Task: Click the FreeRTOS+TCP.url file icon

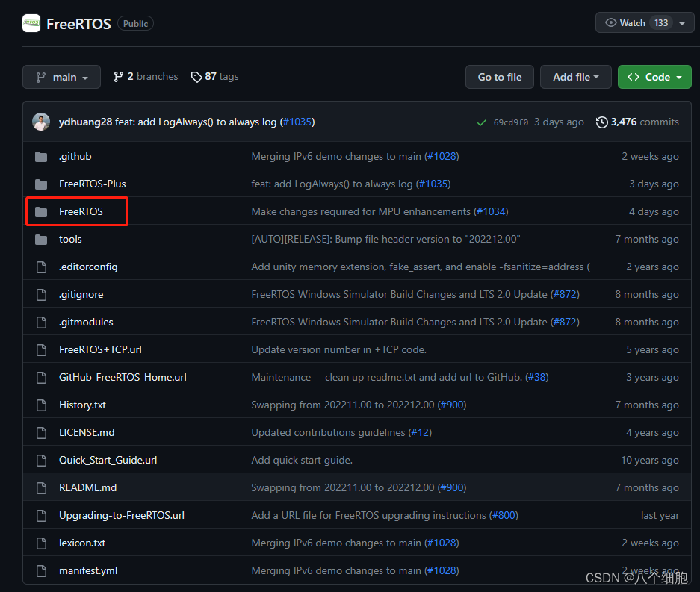Action: coord(41,350)
